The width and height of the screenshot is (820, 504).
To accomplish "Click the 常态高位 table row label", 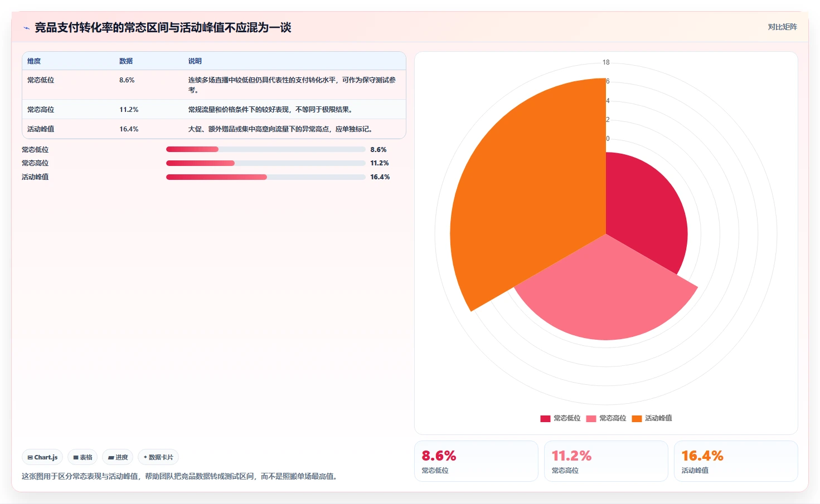I will click(x=41, y=110).
